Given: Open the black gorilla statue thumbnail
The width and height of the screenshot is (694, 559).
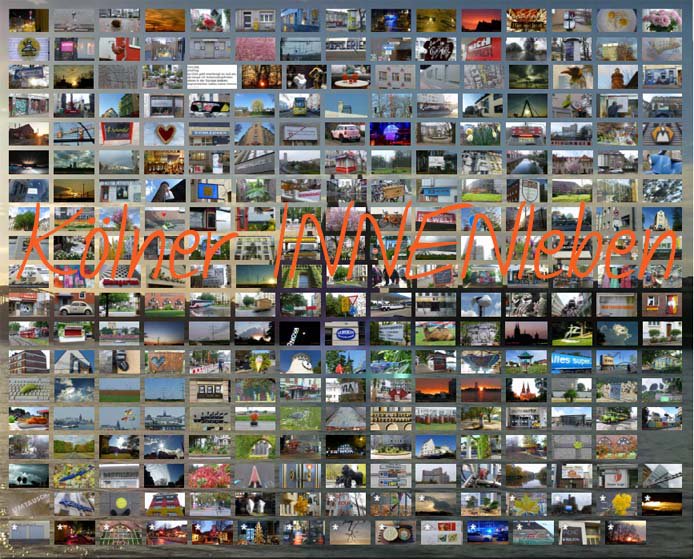Looking at the screenshot, I should click(345, 476).
